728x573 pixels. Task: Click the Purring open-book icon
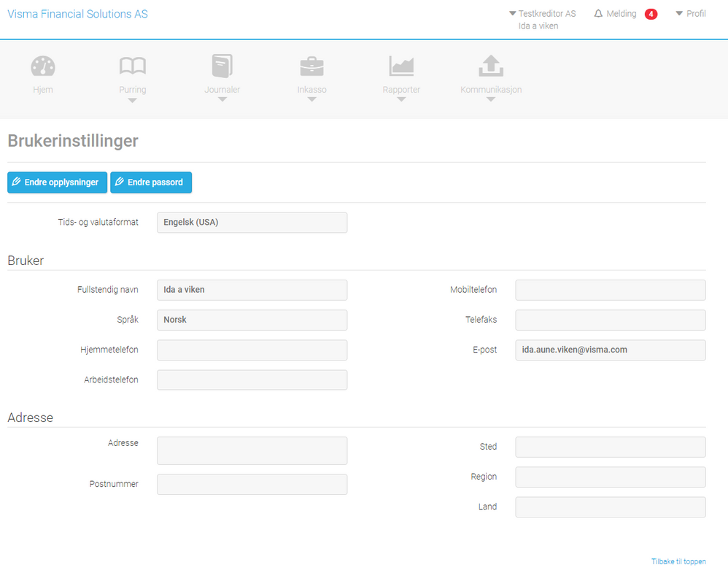[x=132, y=66]
